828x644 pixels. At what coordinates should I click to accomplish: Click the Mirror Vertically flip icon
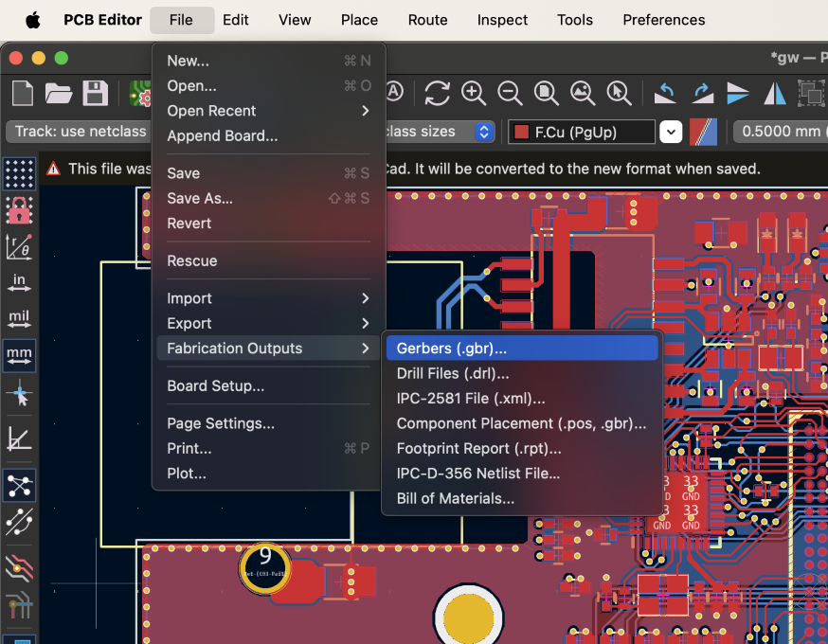[738, 94]
